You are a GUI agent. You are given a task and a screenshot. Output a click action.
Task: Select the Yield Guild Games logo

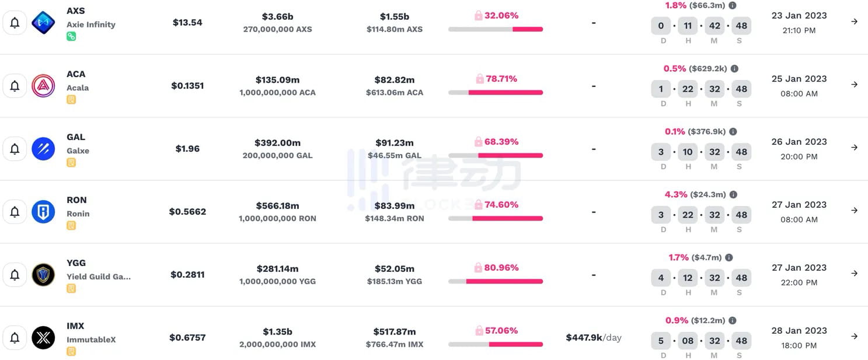coord(43,274)
